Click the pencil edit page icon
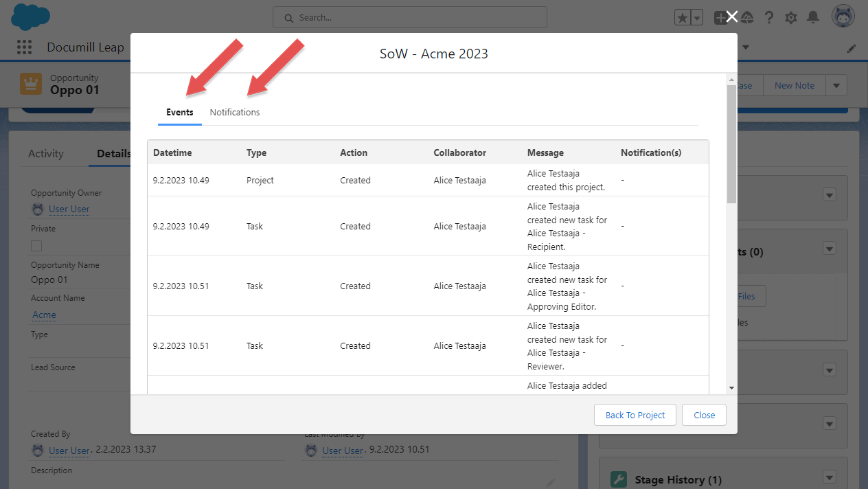The height and width of the screenshot is (489, 868). point(852,48)
